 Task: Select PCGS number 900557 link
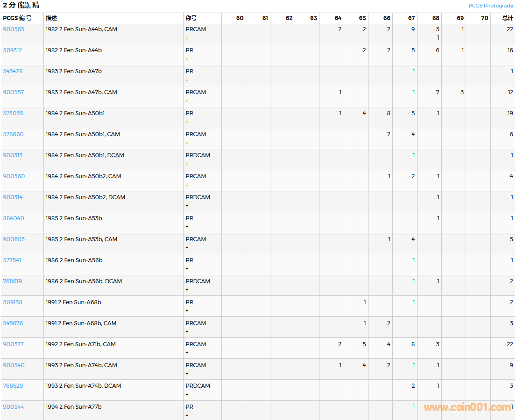pos(14,92)
